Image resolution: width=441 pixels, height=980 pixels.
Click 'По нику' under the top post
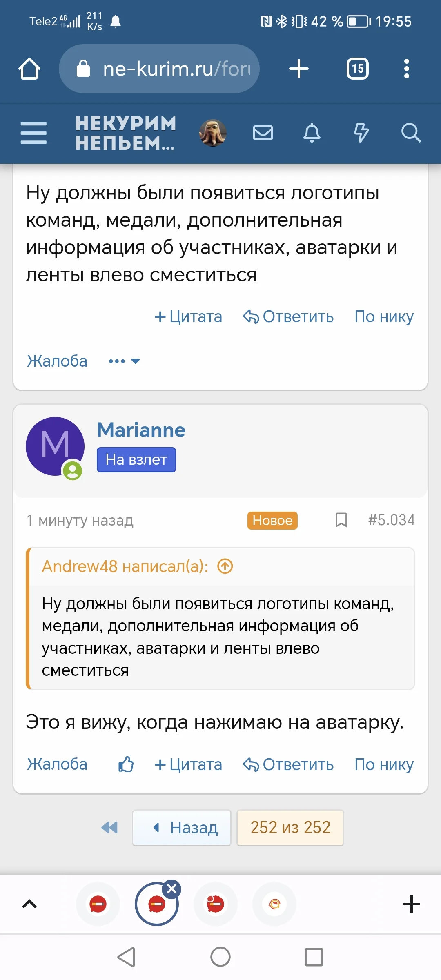coord(383,316)
